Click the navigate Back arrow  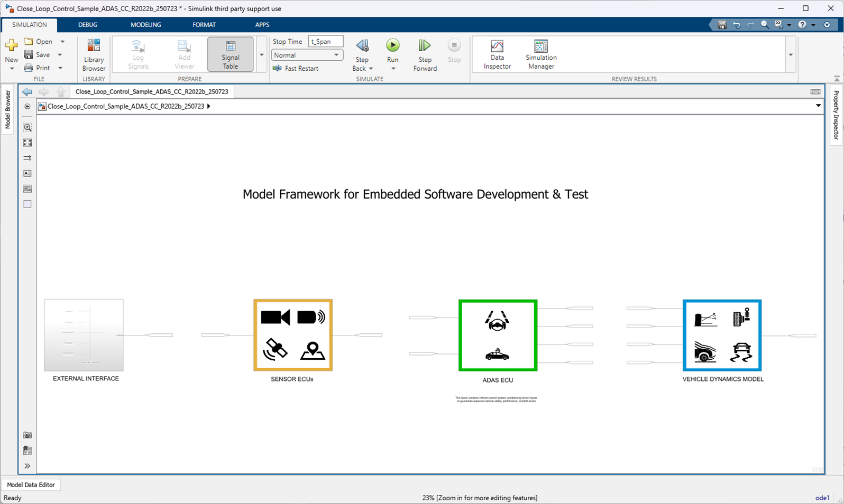(x=27, y=92)
